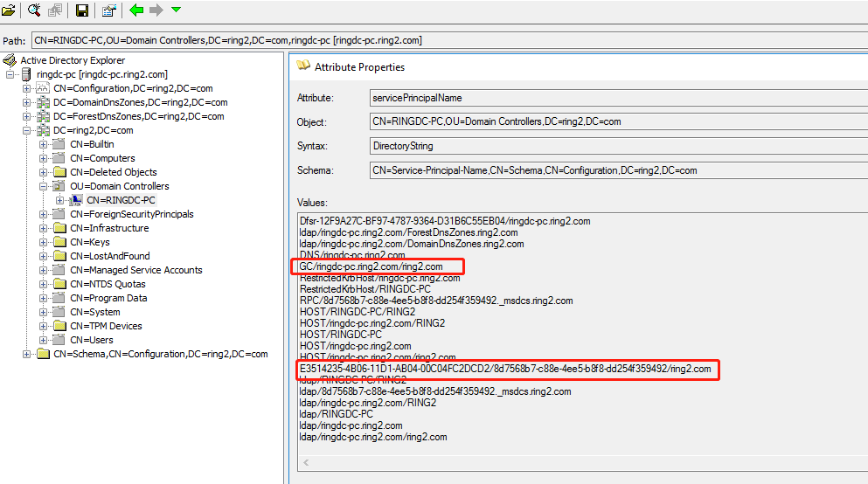
Task: Click the properties icon in the toolbar
Action: [108, 10]
